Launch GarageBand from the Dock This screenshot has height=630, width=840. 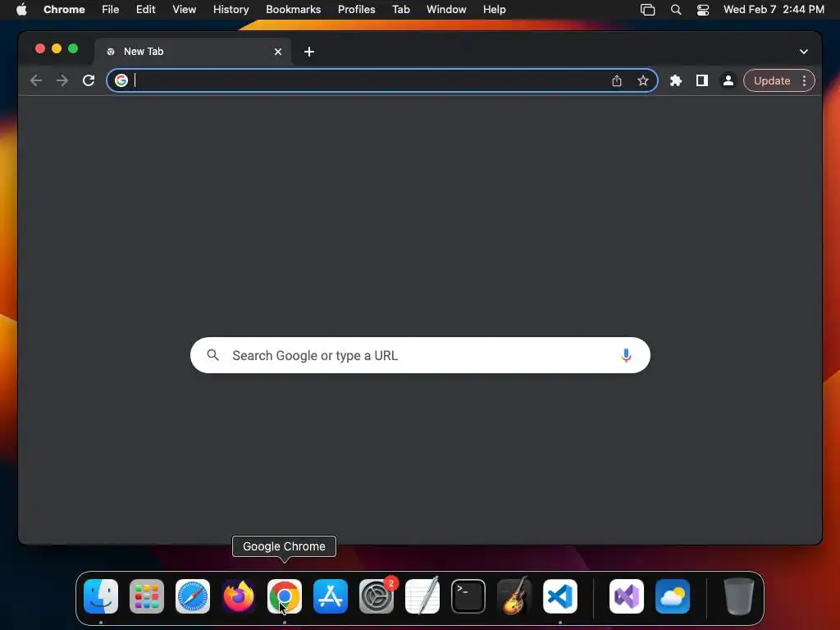pyautogui.click(x=514, y=596)
